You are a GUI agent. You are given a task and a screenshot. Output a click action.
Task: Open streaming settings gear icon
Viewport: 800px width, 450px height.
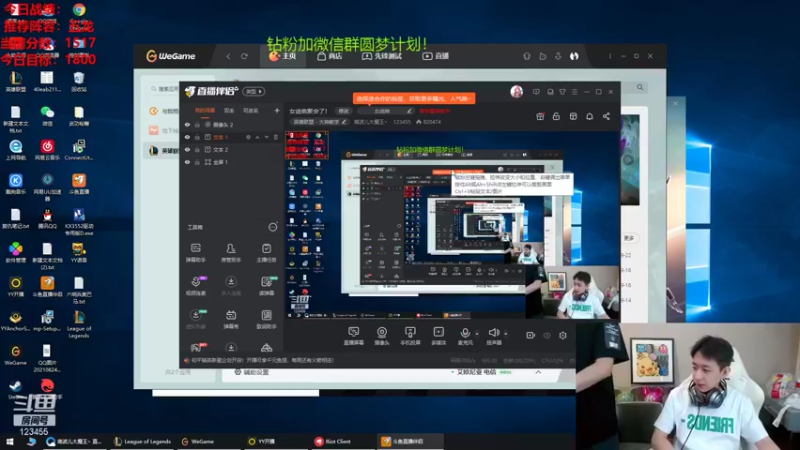563,335
